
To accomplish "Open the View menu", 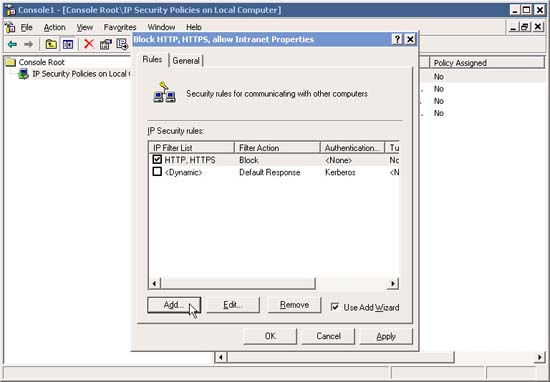I will 85,27.
